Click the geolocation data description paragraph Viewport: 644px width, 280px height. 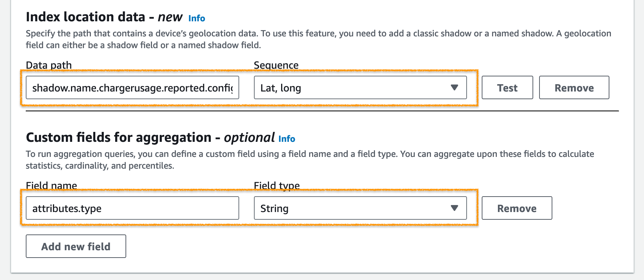[x=318, y=39]
